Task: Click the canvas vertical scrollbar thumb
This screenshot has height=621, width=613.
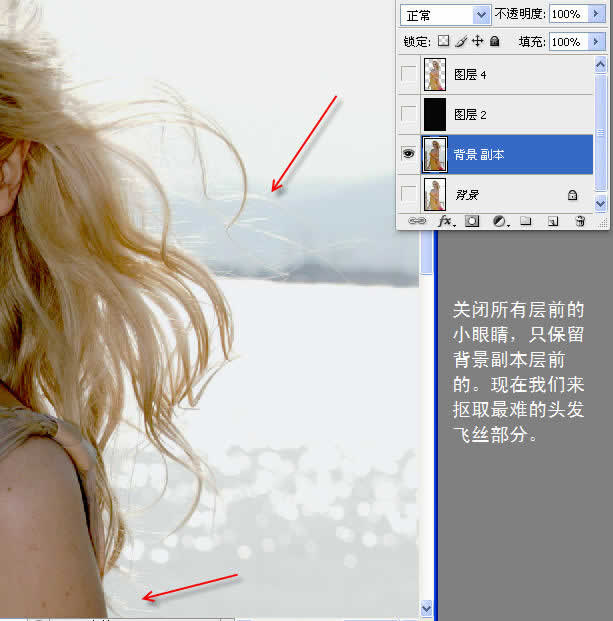Action: pyautogui.click(x=426, y=253)
